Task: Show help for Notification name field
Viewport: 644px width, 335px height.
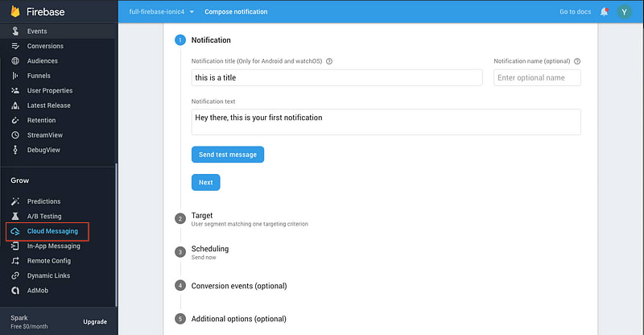Action: 577,61
